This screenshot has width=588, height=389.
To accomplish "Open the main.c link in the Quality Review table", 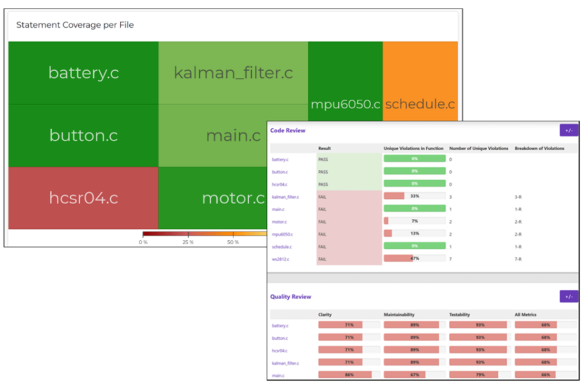I will coord(280,375).
